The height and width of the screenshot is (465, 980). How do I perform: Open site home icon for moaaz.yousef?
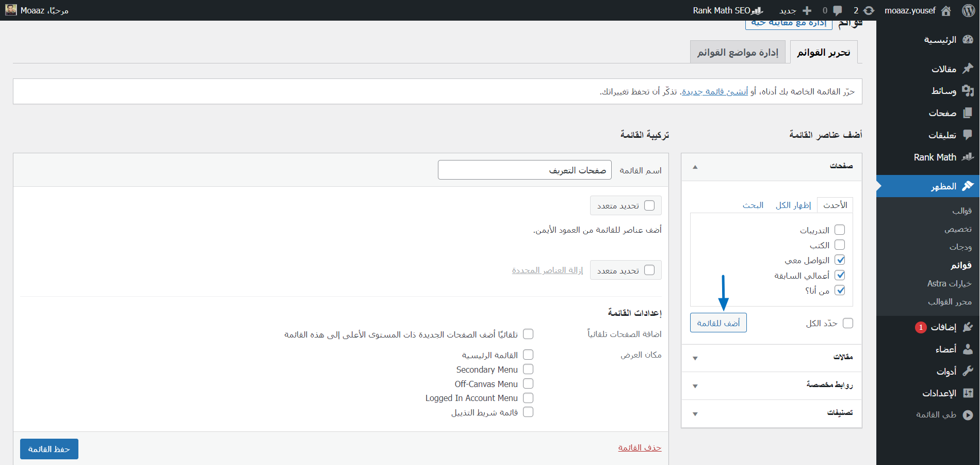tap(946, 10)
